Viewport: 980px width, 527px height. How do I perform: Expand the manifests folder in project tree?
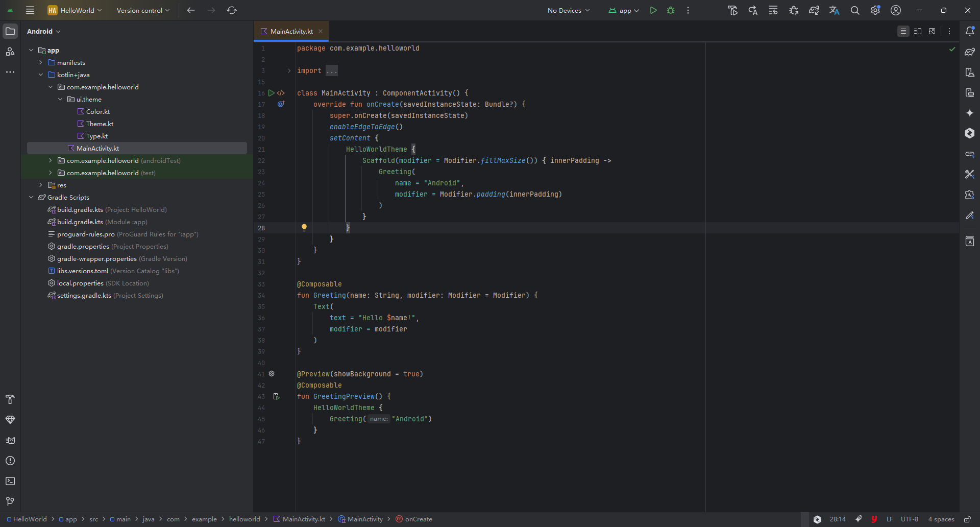click(x=41, y=62)
